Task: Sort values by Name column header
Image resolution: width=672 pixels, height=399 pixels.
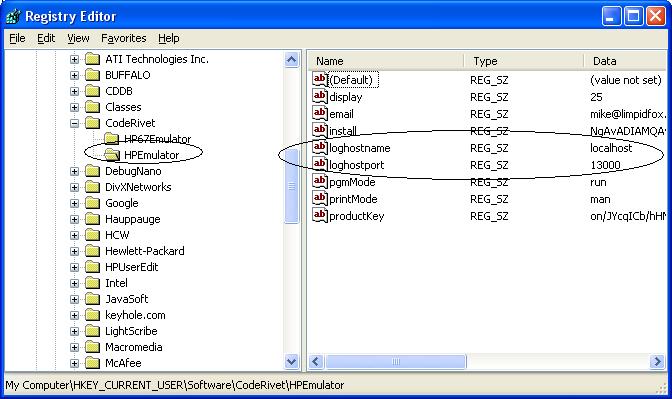Action: pos(386,61)
